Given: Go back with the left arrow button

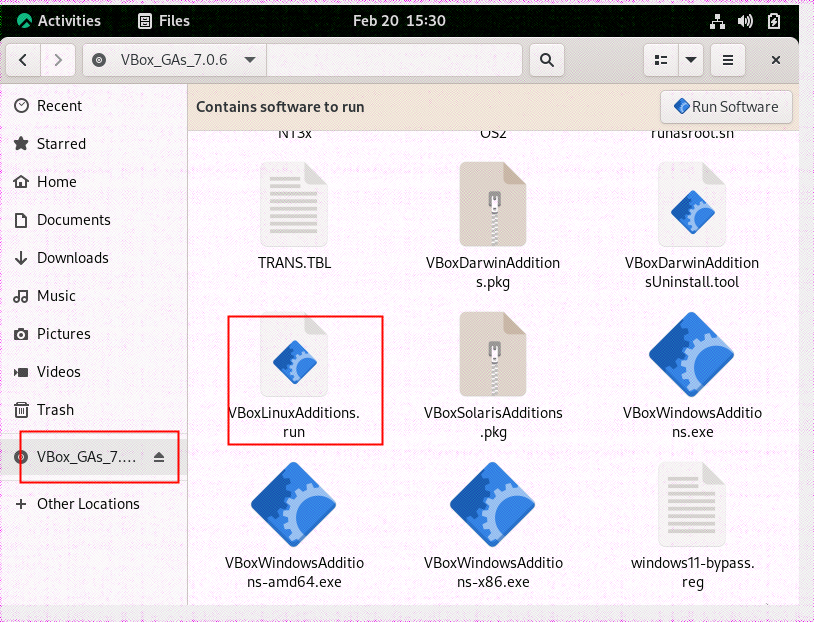Looking at the screenshot, I should (23, 60).
